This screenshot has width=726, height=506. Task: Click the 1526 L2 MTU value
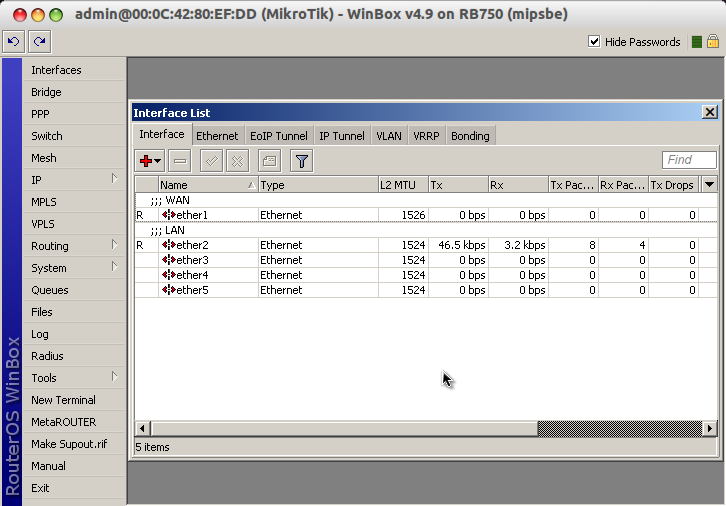tap(413, 215)
